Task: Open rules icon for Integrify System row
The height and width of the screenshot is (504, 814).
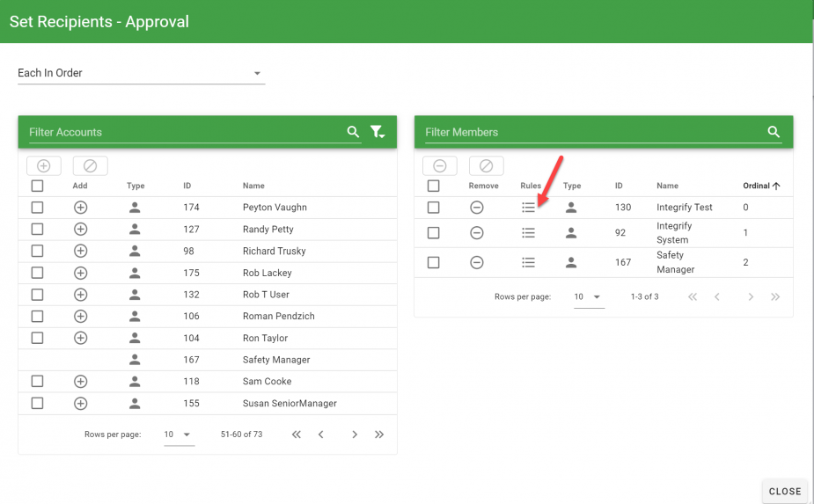Action: pyautogui.click(x=528, y=233)
